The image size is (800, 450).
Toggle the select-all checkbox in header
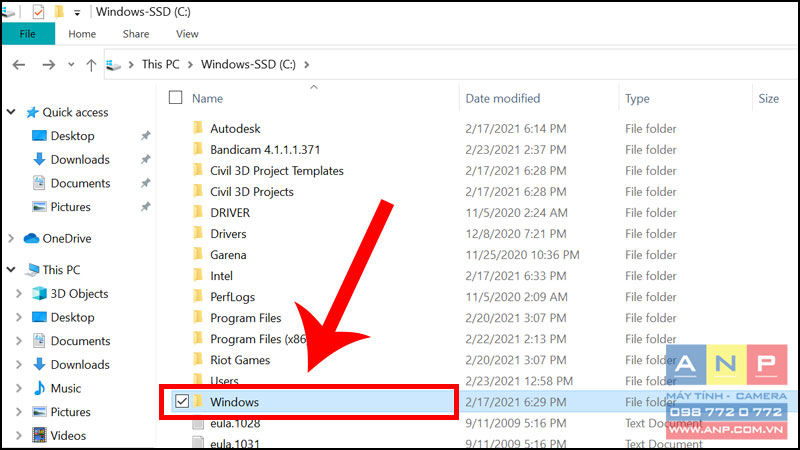(x=176, y=97)
